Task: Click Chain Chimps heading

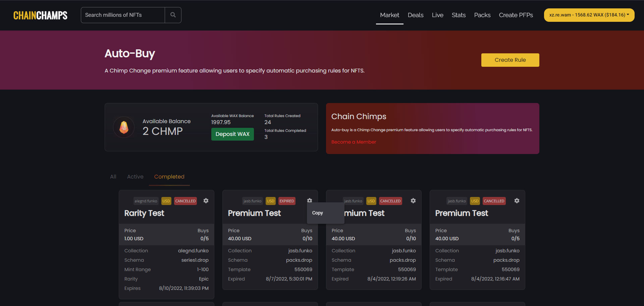Action: (359, 116)
